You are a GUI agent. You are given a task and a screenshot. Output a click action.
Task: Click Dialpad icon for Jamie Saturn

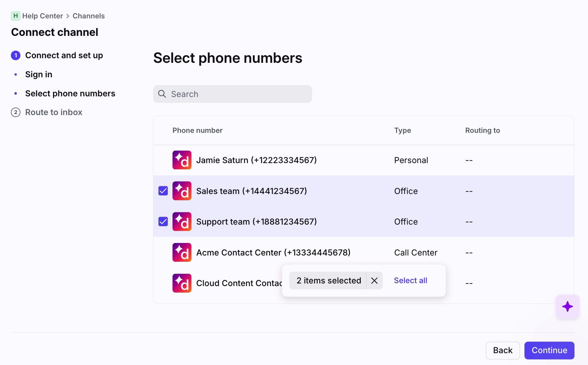pos(182,160)
